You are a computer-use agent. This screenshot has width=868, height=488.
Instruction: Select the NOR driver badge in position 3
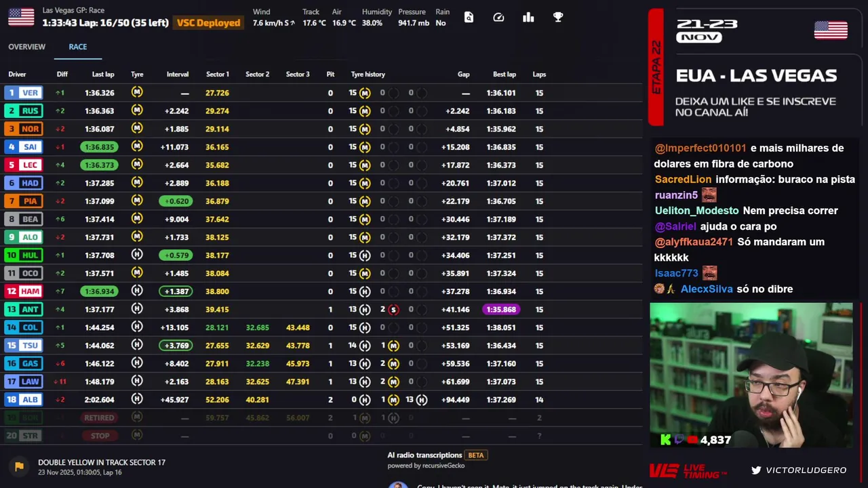(x=24, y=129)
